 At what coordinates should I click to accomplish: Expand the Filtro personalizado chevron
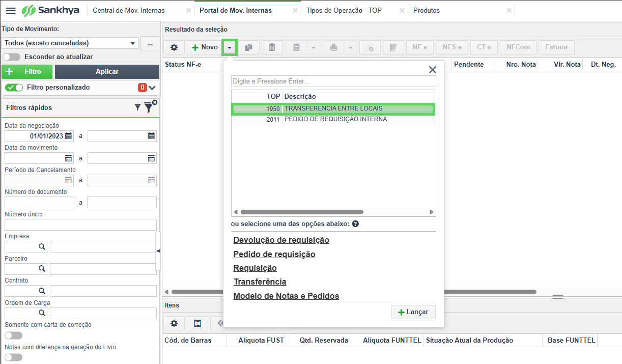click(152, 88)
